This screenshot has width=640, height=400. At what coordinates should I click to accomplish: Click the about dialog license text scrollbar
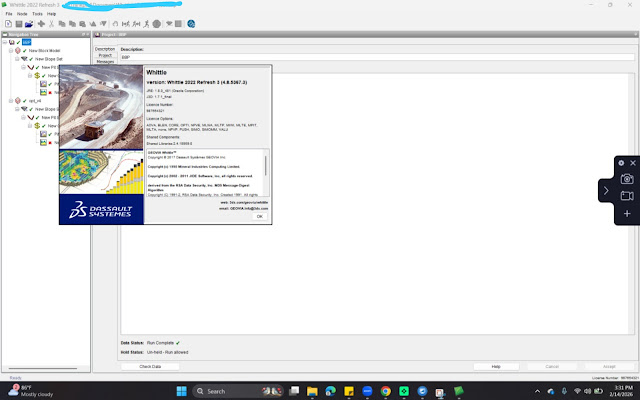pos(267,165)
